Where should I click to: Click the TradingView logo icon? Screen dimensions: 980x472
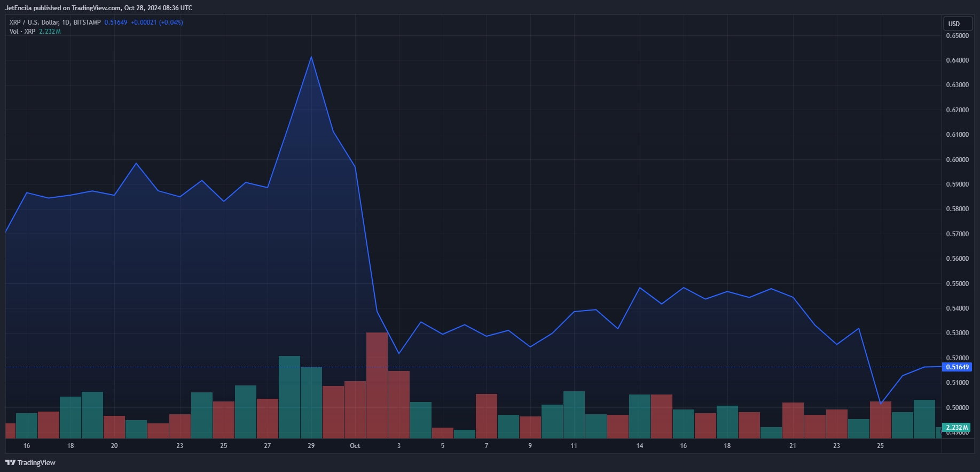pyautogui.click(x=10, y=462)
